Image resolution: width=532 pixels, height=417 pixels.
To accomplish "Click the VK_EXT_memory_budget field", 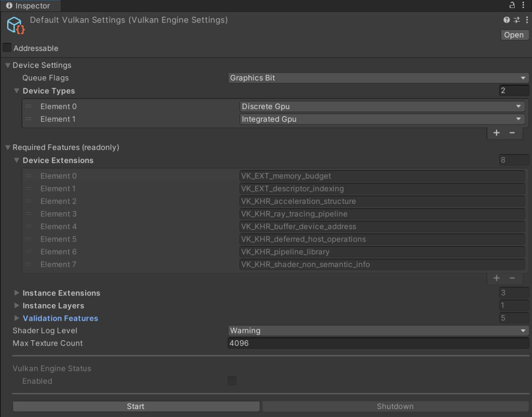I will 382,176.
